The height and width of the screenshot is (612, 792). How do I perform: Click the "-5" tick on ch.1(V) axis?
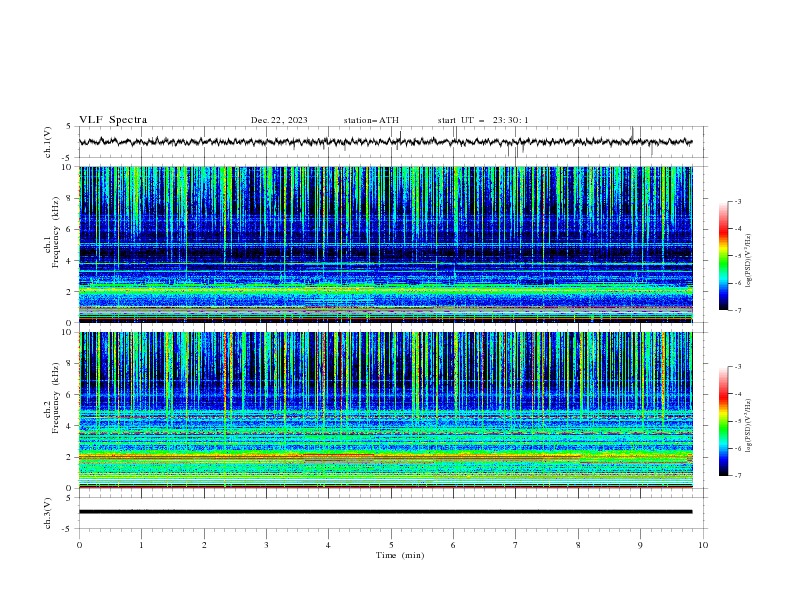click(68, 158)
